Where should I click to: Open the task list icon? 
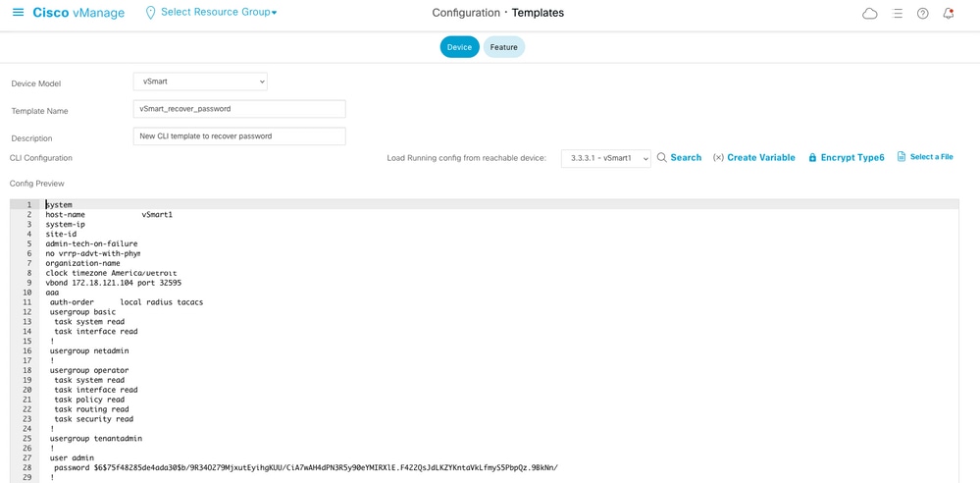(898, 13)
